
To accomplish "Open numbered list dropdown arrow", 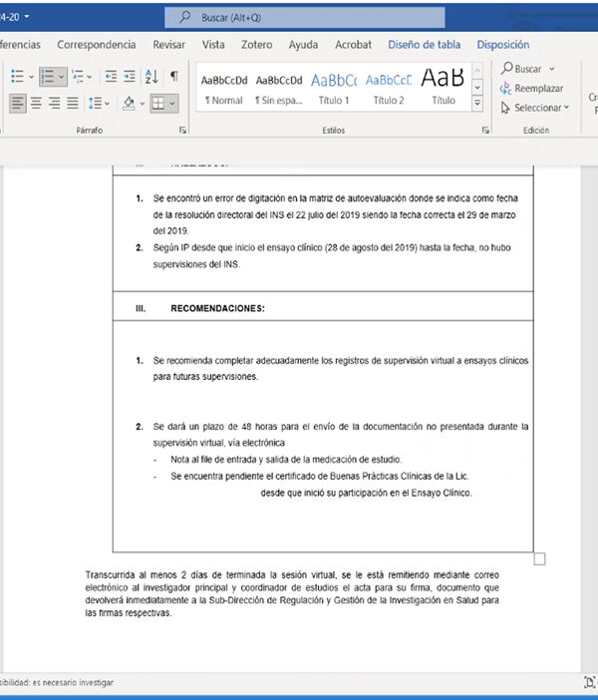I will [62, 77].
